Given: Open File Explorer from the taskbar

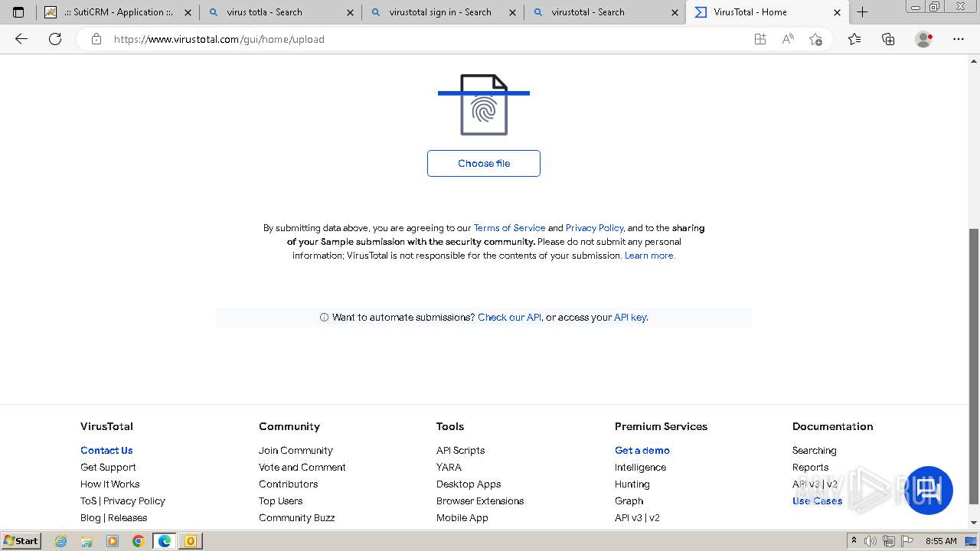Looking at the screenshot, I should coord(87,541).
